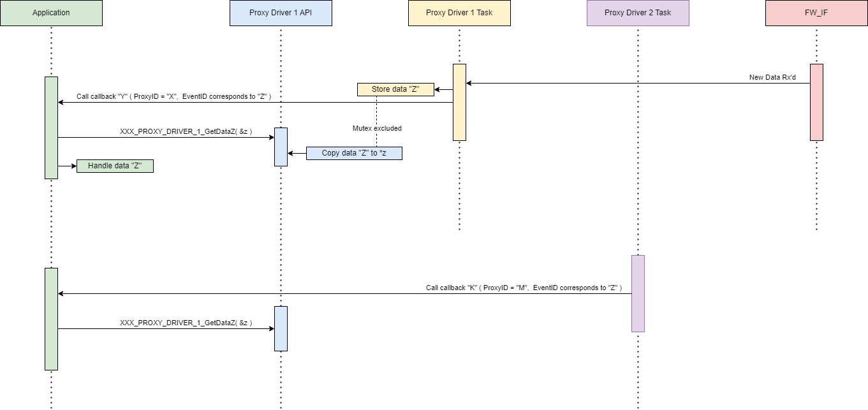Click the lower GetDataZ( &z ) message label
868x410 pixels.
(186, 323)
